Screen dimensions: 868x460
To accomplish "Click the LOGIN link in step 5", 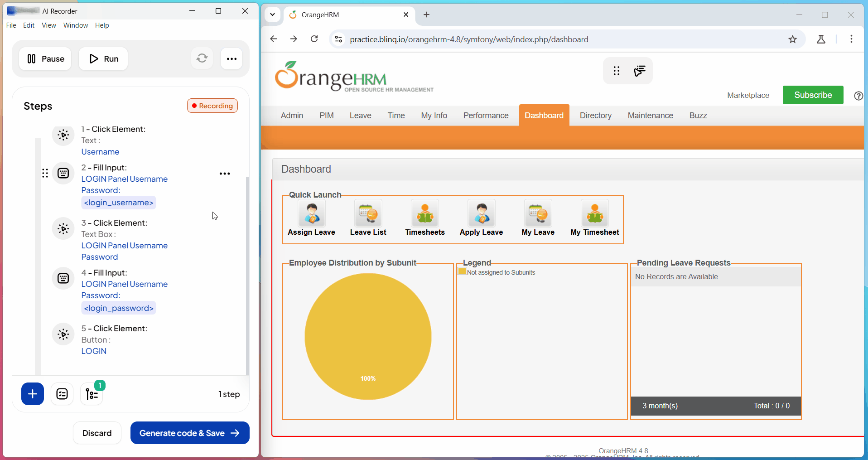I will tap(94, 351).
